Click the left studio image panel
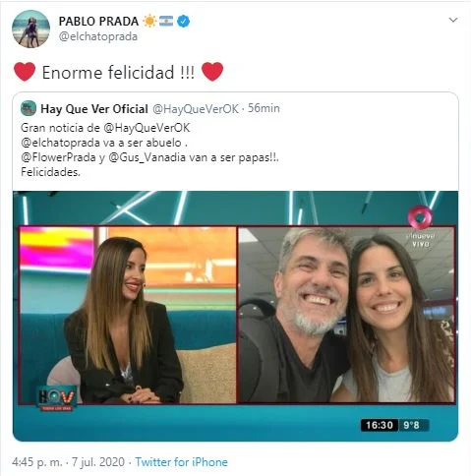Screen dimensions: 471x476 click(128, 315)
